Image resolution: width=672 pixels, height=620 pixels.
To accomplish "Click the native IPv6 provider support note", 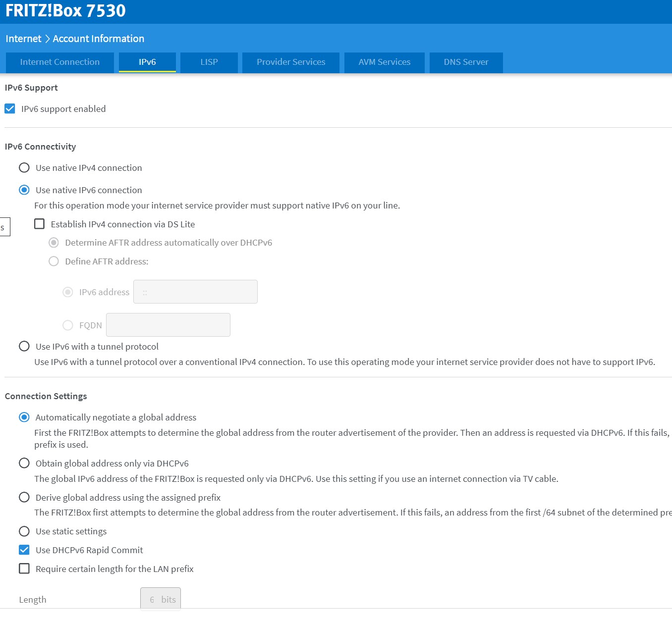I will click(x=217, y=206).
